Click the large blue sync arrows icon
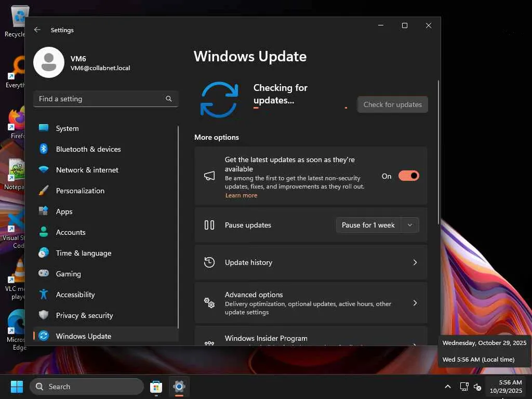Image resolution: width=532 pixels, height=399 pixels. click(219, 100)
